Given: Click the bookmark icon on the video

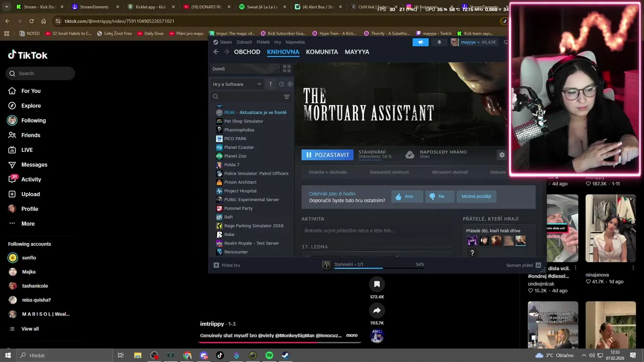Looking at the screenshot, I should pyautogui.click(x=377, y=285).
